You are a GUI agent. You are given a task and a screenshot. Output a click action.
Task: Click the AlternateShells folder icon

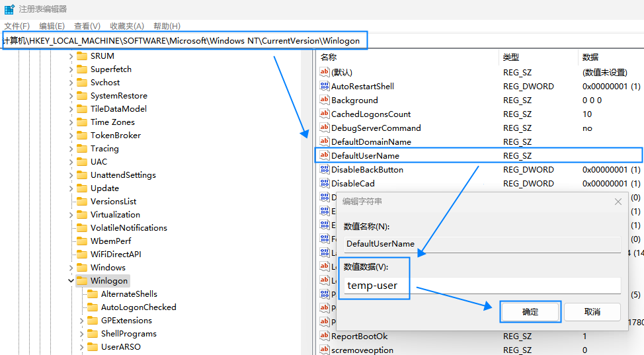pos(93,294)
